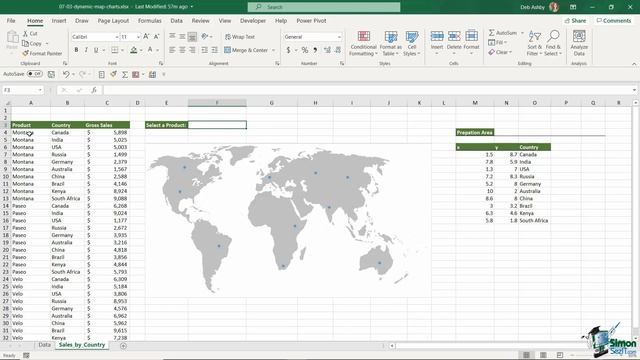This screenshot has width=640, height=360.
Task: Click the Save icon beside AutoSave
Action: [x=51, y=74]
